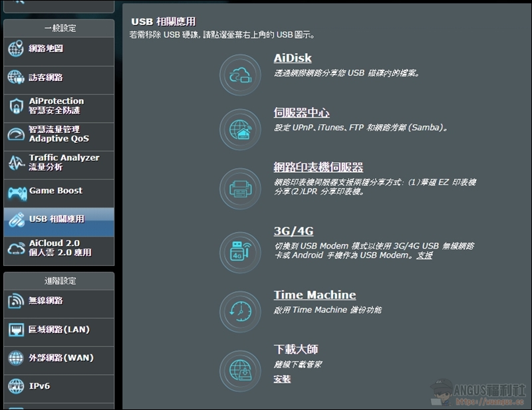Click the 安裝 link for 下載大師
532x410 pixels.
point(282,379)
